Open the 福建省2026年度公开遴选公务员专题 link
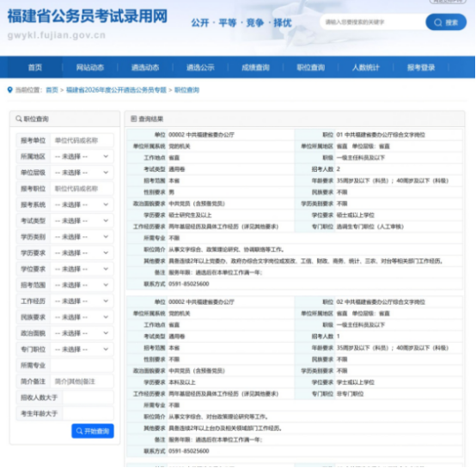 click(x=116, y=90)
